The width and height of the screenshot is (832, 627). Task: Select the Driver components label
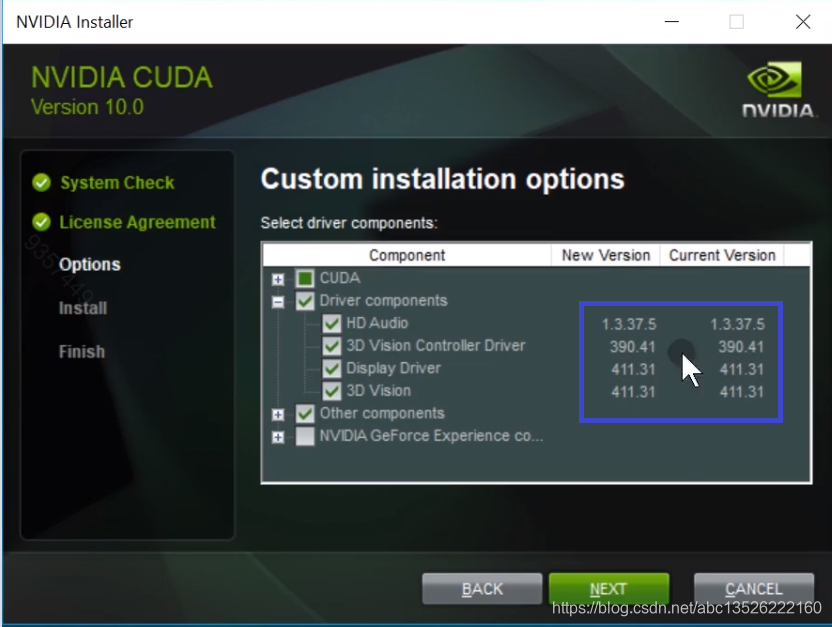click(383, 301)
